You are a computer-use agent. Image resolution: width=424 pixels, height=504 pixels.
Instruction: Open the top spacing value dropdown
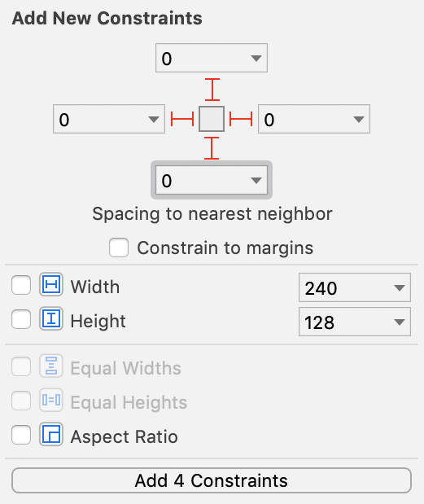click(x=256, y=58)
